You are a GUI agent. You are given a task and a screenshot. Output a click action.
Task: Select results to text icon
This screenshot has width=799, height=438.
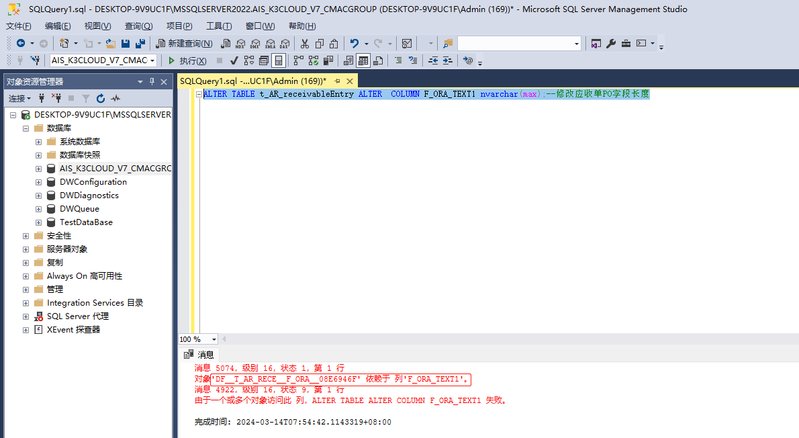click(x=349, y=61)
